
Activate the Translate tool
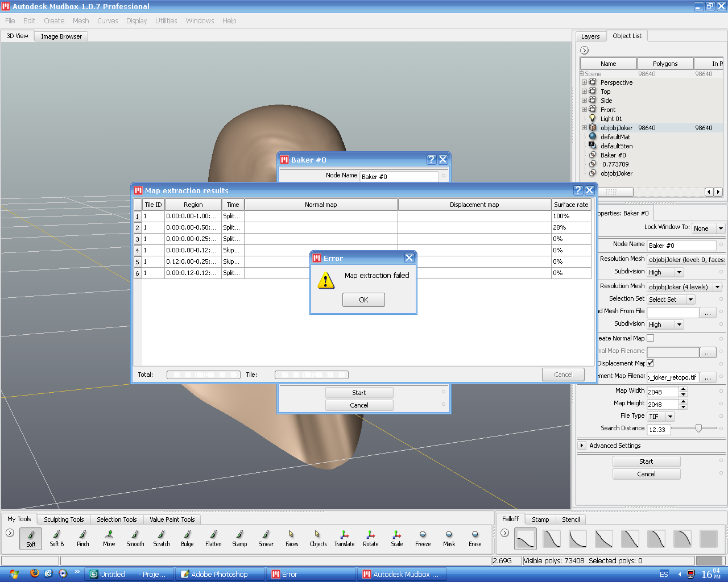pos(345,538)
